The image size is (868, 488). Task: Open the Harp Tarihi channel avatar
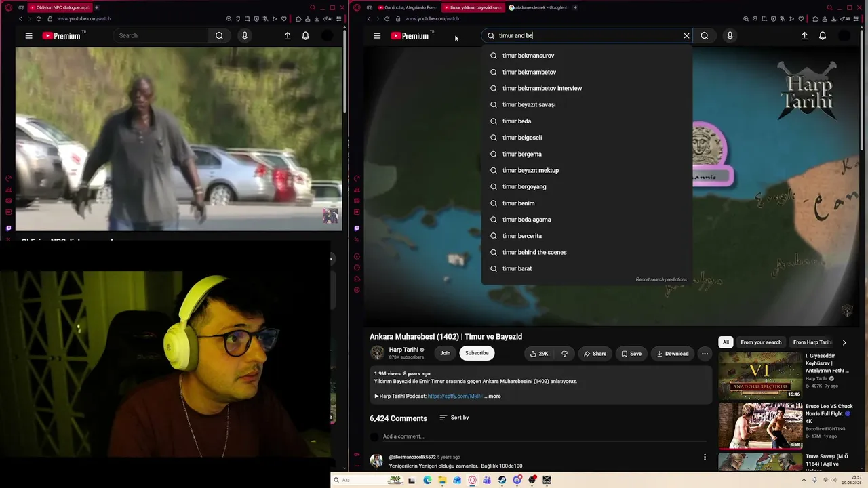click(x=377, y=352)
